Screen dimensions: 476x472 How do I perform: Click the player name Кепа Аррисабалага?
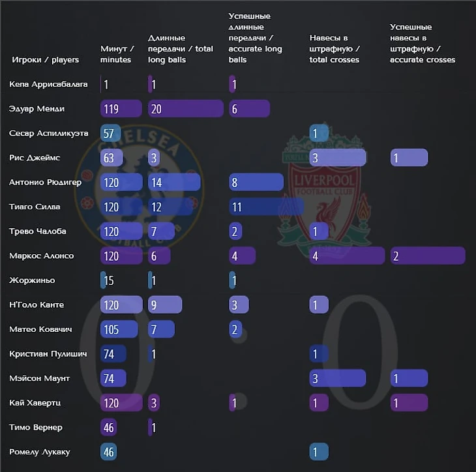(48, 84)
